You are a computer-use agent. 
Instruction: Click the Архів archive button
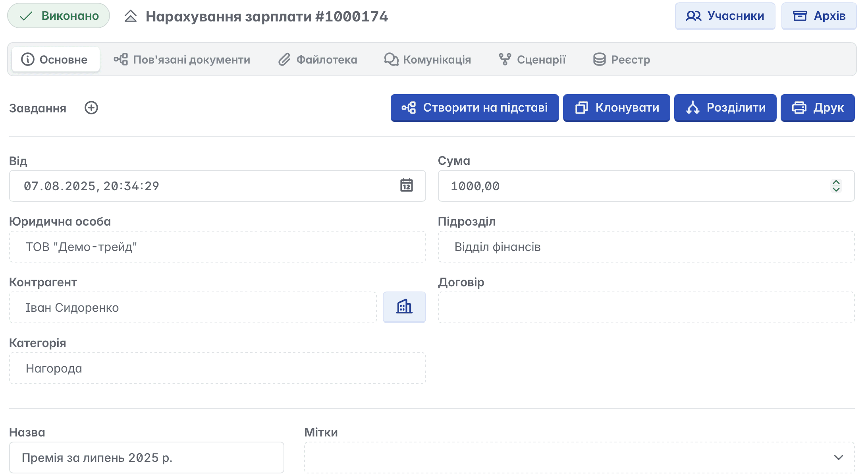coord(818,16)
